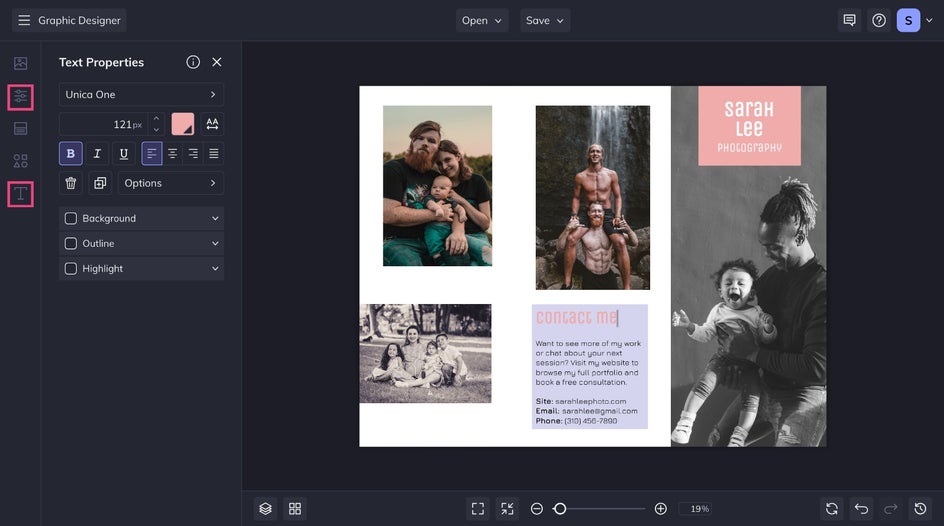Delete the selected text layer

70,183
